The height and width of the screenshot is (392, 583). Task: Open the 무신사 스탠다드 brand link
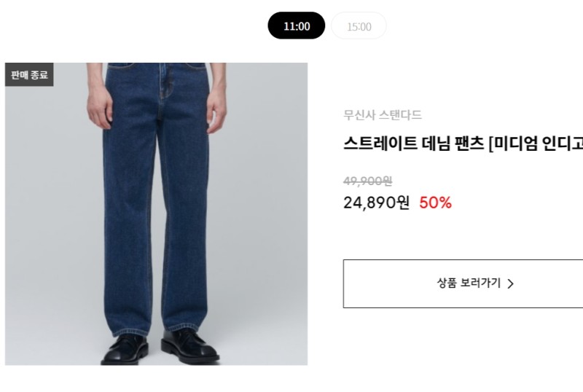click(382, 115)
